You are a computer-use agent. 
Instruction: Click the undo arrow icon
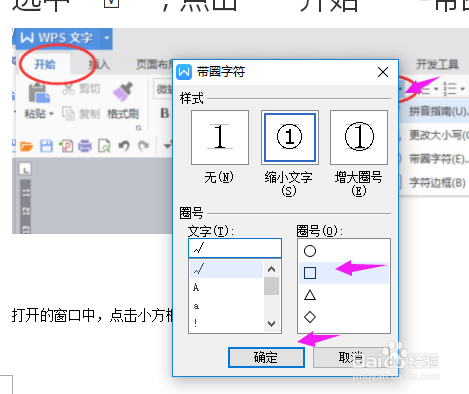point(124,146)
